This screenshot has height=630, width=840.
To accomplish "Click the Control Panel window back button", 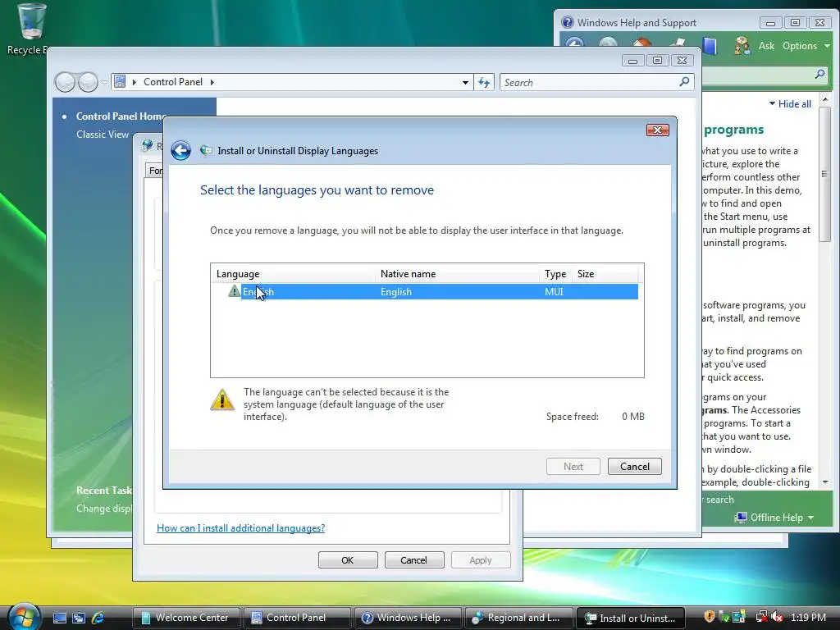I will click(65, 82).
